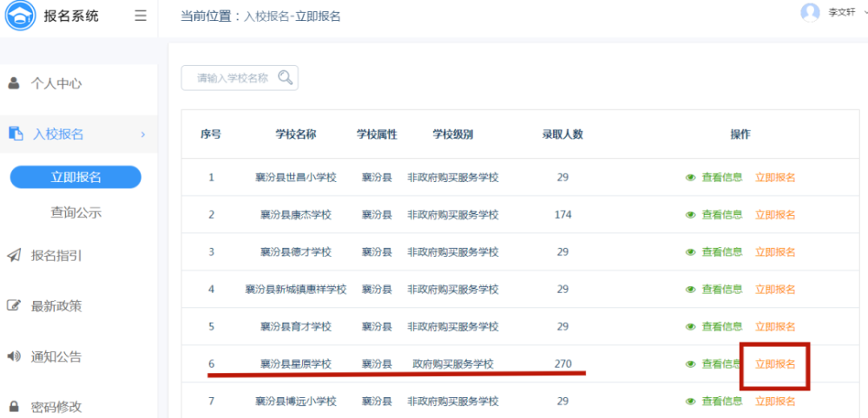This screenshot has height=418, width=868.
Task: Click the 密码修改 lock icon
Action: (14, 406)
